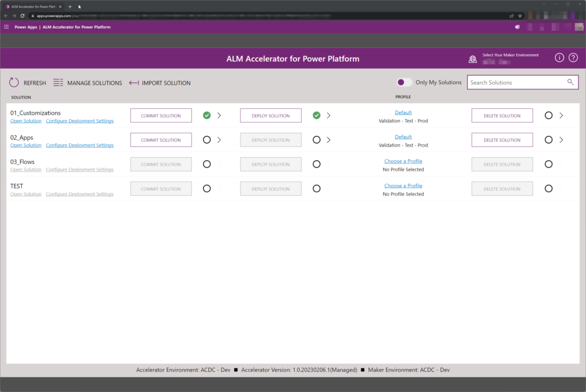Click the commit status circle for 03_Flows

coord(207,164)
